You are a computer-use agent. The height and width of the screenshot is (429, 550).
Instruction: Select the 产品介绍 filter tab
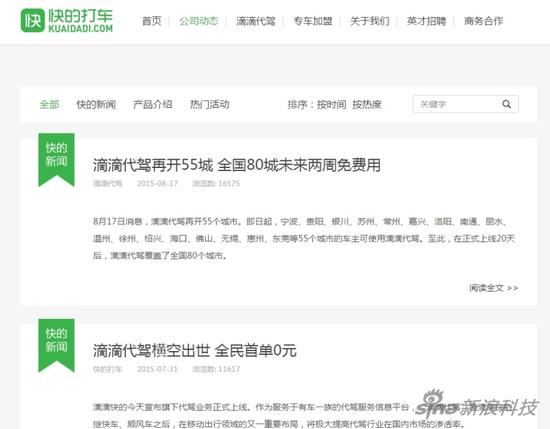click(153, 104)
